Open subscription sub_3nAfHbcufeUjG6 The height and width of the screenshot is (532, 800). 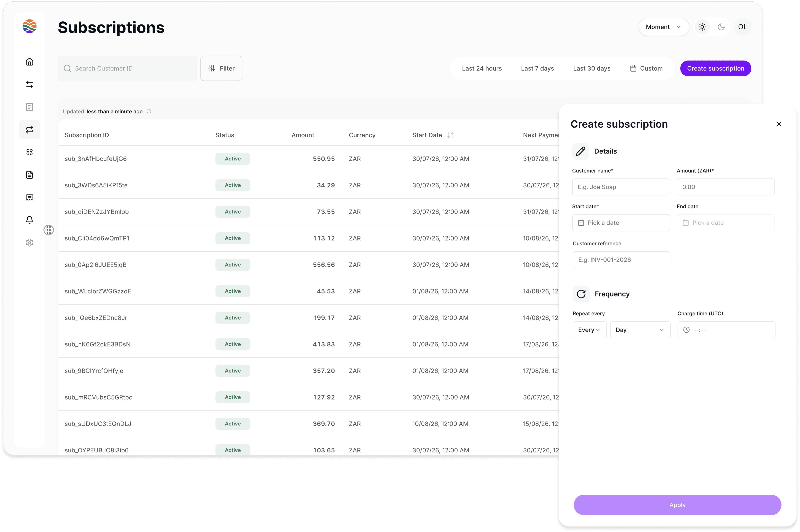[x=95, y=159]
